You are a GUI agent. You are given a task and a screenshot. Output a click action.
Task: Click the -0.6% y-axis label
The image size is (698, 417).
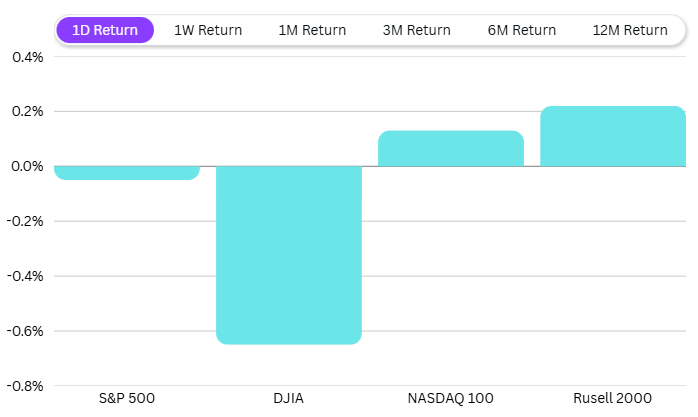coord(25,331)
